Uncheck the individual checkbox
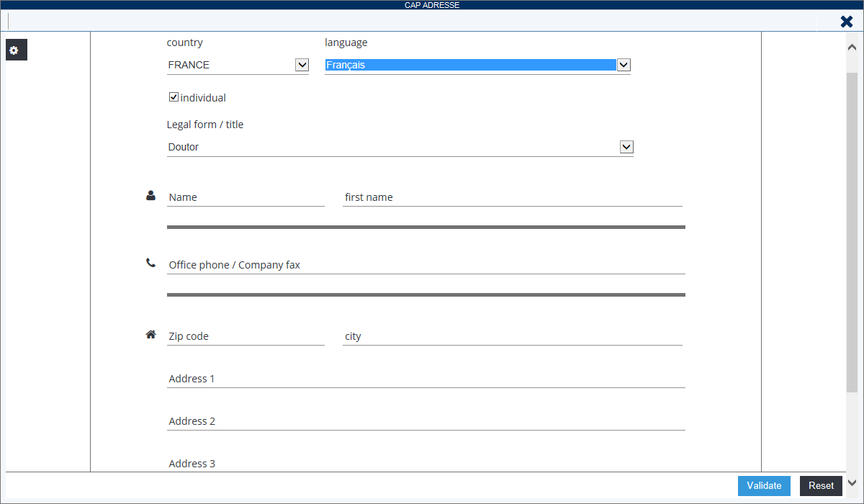 [174, 97]
